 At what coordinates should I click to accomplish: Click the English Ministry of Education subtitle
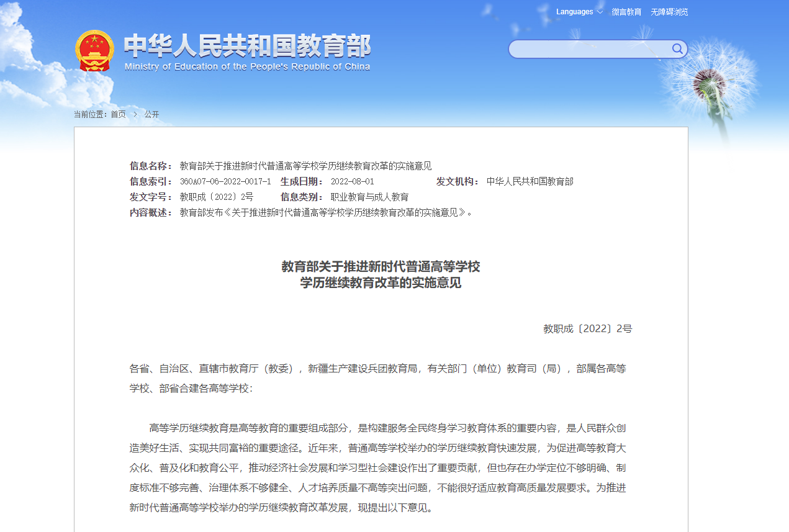point(247,66)
